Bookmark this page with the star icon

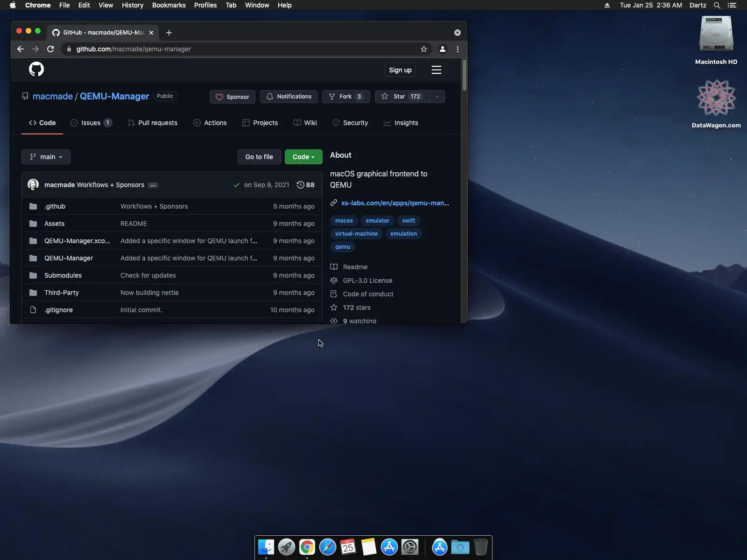424,49
